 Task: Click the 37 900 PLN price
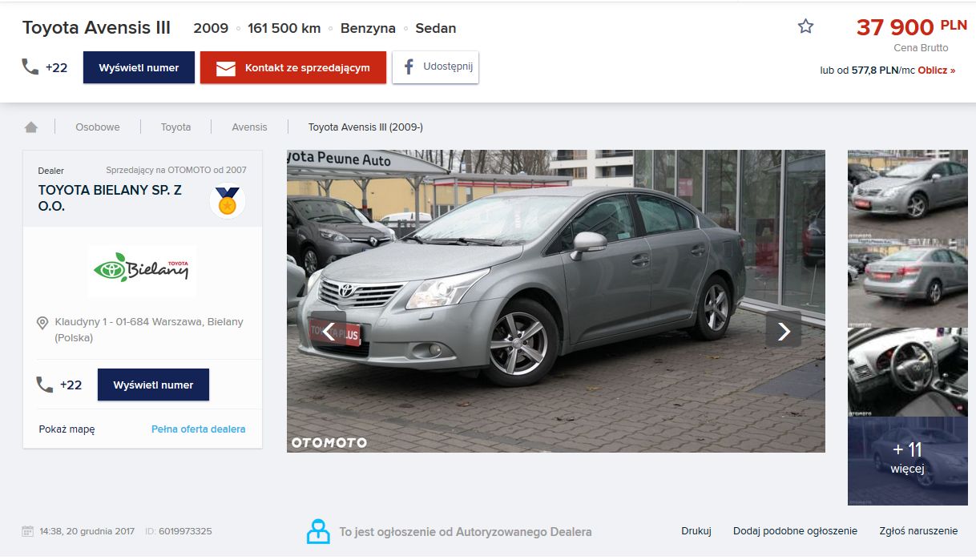coord(912,27)
